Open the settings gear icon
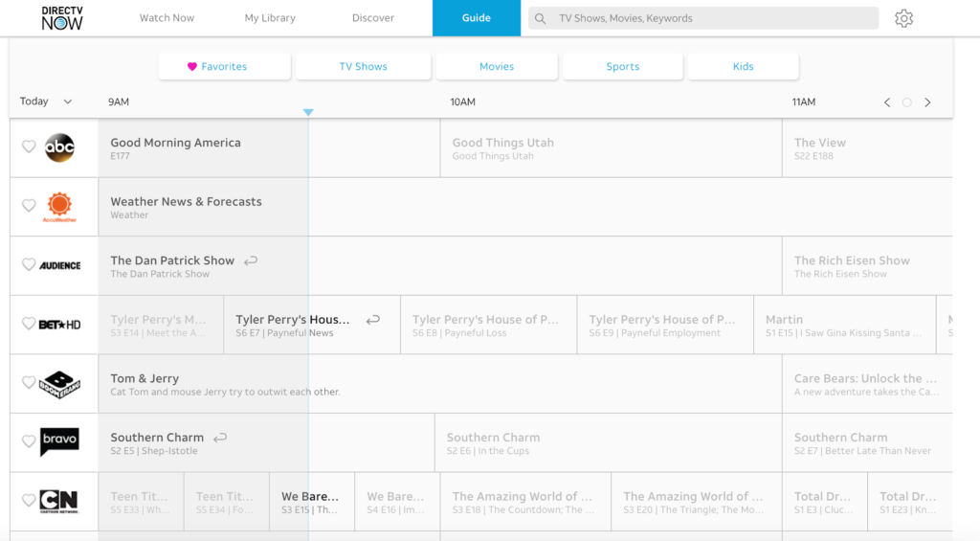This screenshot has height=541, width=980. click(903, 18)
